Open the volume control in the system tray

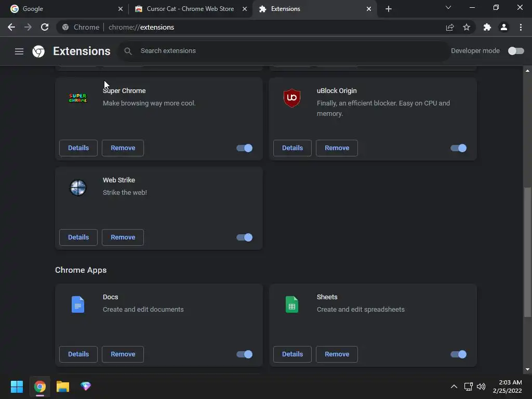481,387
